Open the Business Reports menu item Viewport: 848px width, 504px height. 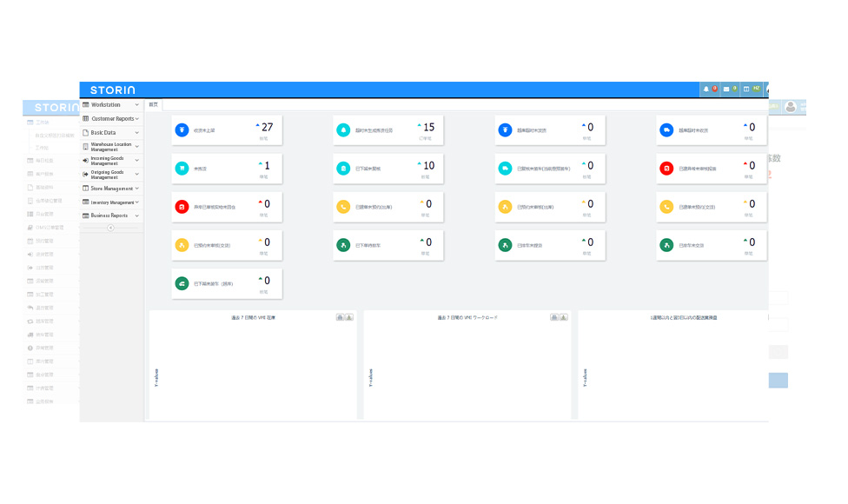111,216
